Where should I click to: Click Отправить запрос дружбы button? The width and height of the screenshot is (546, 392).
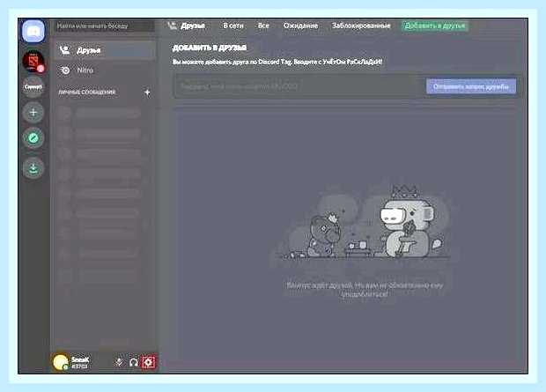[471, 86]
